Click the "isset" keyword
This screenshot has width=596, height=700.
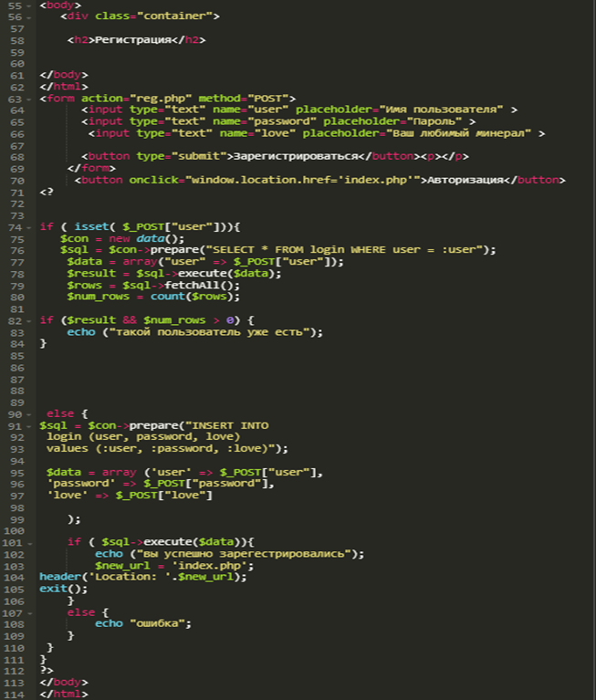[x=91, y=226]
